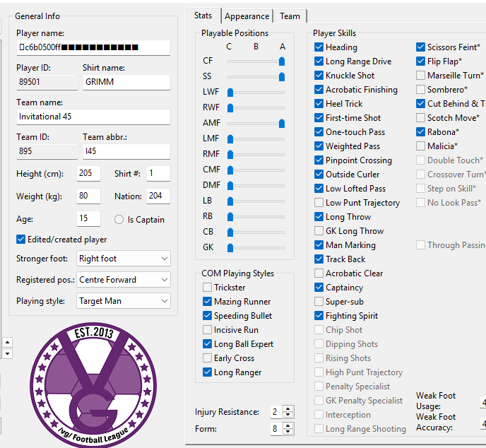Click the Shirt name field GRIMM

[x=126, y=82]
